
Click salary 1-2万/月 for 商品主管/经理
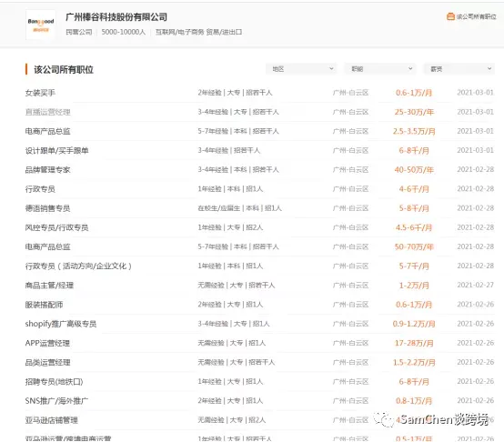click(x=414, y=286)
